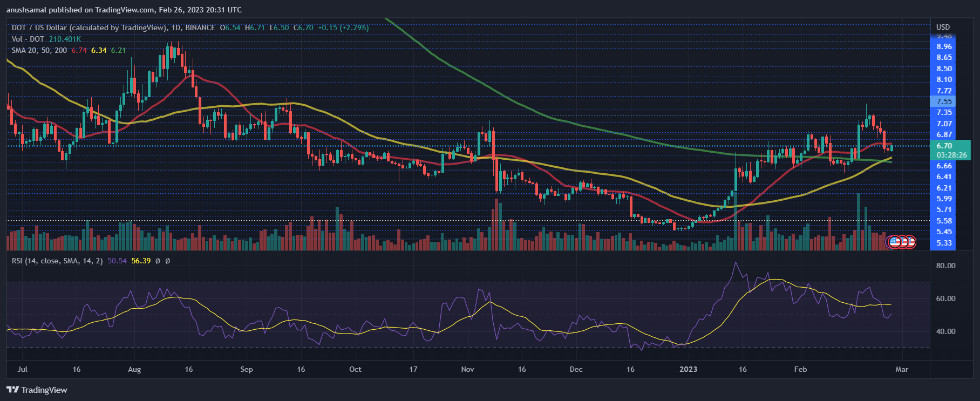The width and height of the screenshot is (980, 401).
Task: Click the yellow RSI average value 56.39
Action: (141, 261)
